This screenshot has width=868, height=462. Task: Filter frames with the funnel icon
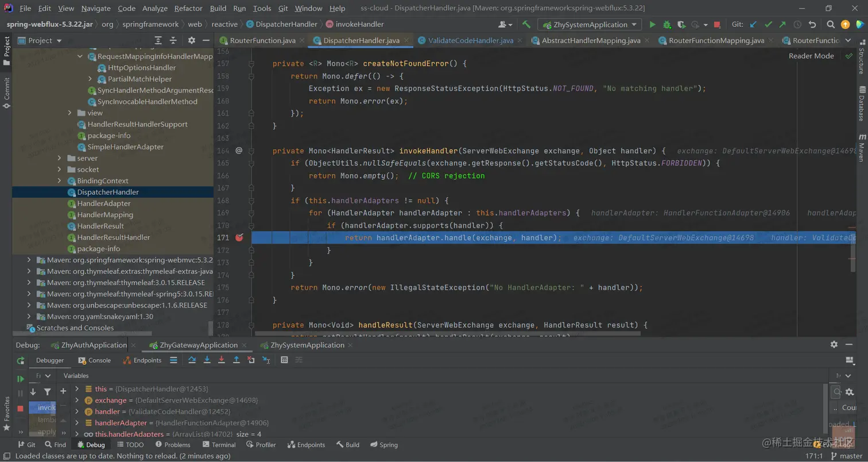[x=48, y=392]
